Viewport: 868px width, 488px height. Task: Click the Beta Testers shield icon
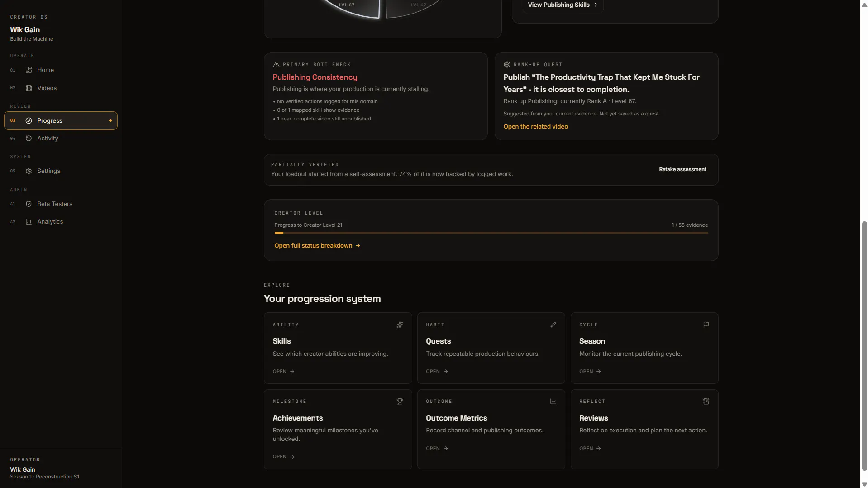(29, 204)
